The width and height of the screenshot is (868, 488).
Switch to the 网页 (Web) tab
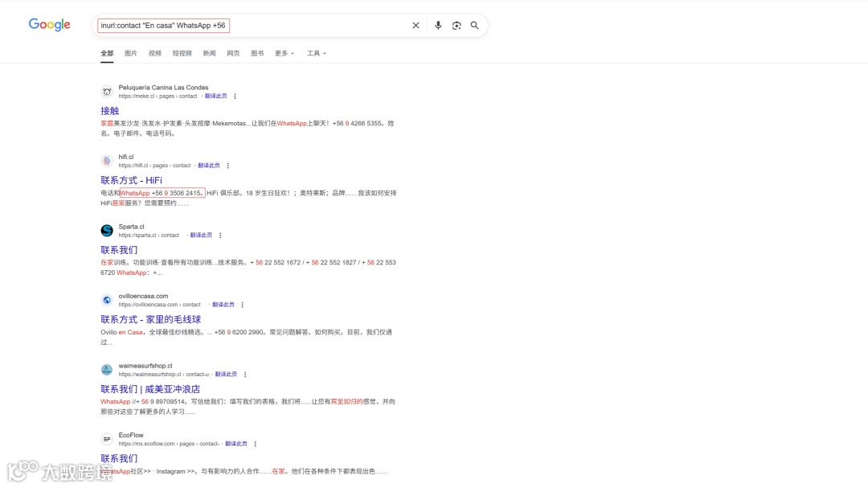point(233,53)
